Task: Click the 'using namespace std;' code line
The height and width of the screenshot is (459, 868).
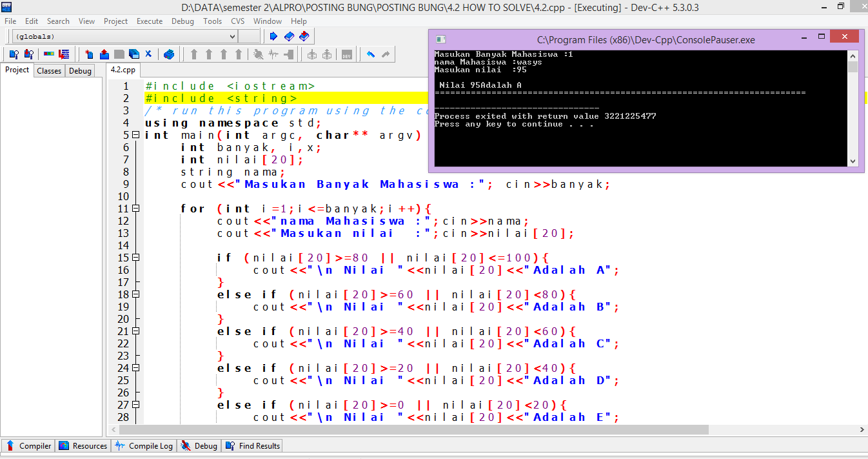Action: pos(233,123)
